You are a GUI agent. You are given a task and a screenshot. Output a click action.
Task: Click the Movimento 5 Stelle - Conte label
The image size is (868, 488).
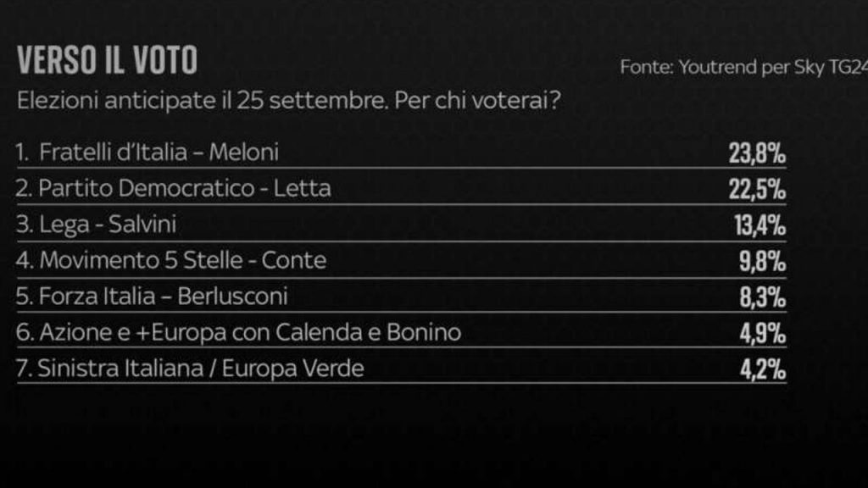click(171, 260)
